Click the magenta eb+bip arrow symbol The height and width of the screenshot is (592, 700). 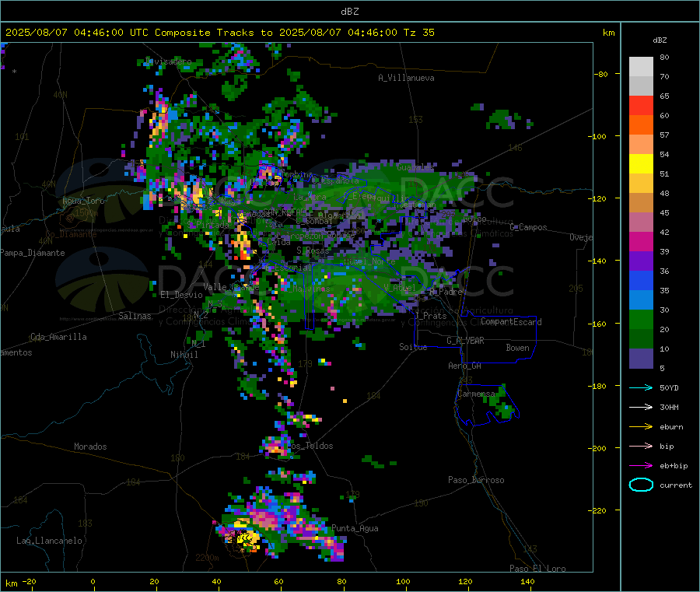pyautogui.click(x=641, y=465)
